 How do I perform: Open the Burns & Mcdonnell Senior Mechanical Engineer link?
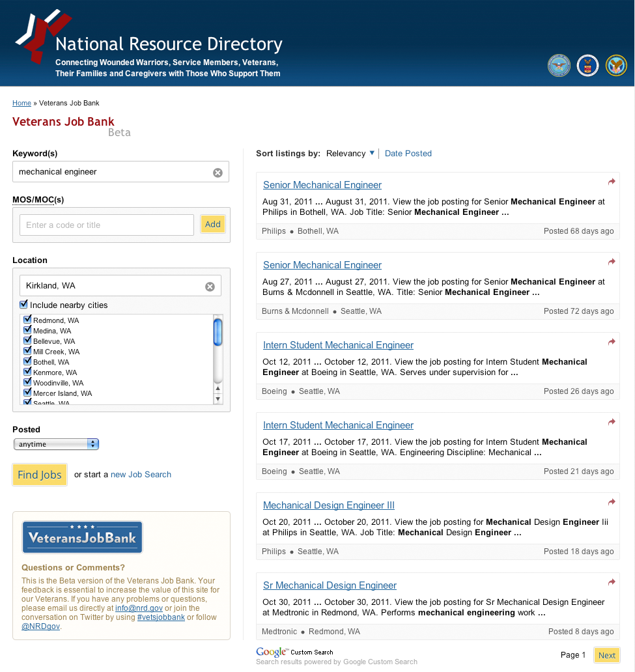(x=322, y=265)
